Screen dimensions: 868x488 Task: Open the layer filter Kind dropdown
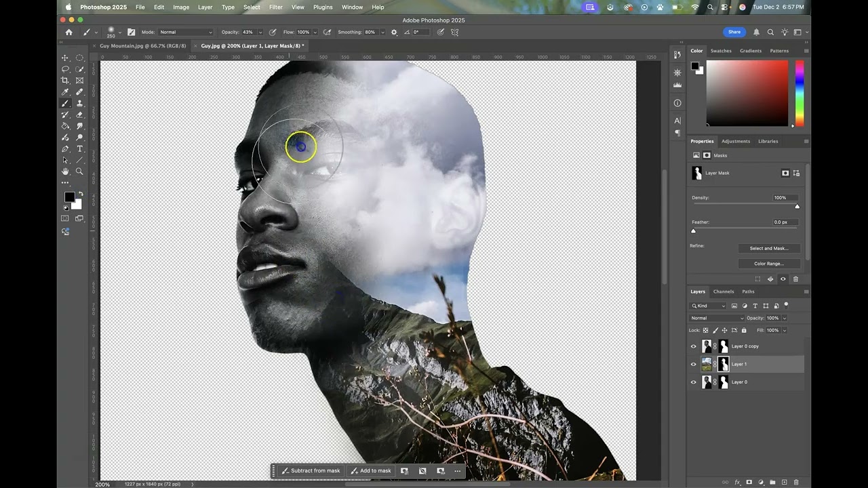pos(708,306)
